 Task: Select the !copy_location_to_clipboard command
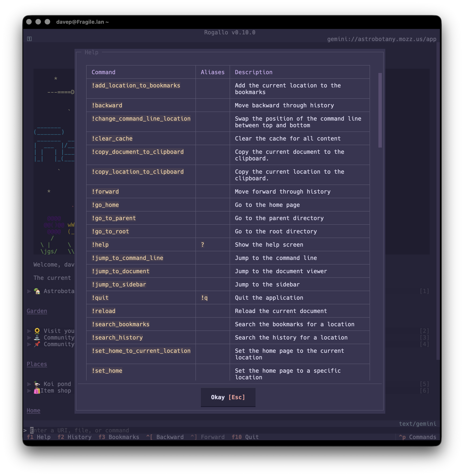click(x=137, y=172)
